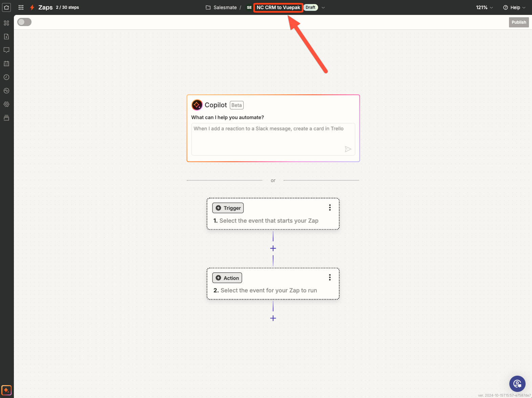Viewport: 532px width, 398px height.
Task: Open the Action step three-dot menu
Action: 330,278
